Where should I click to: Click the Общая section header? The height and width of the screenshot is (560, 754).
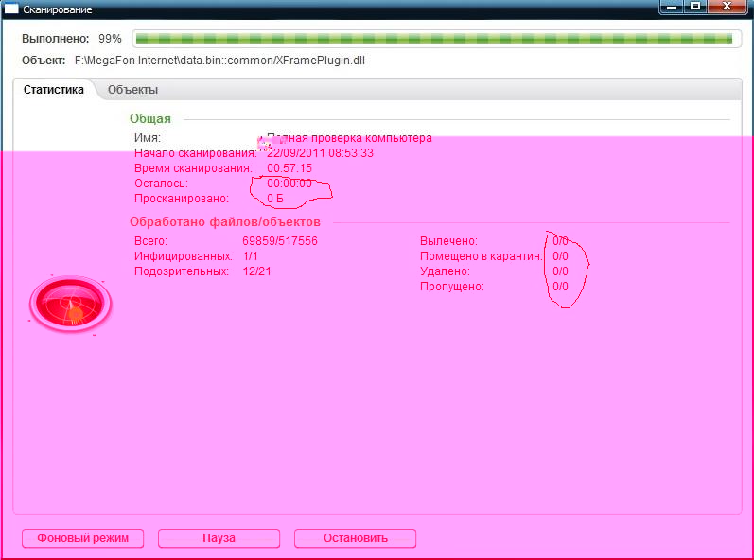[150, 118]
